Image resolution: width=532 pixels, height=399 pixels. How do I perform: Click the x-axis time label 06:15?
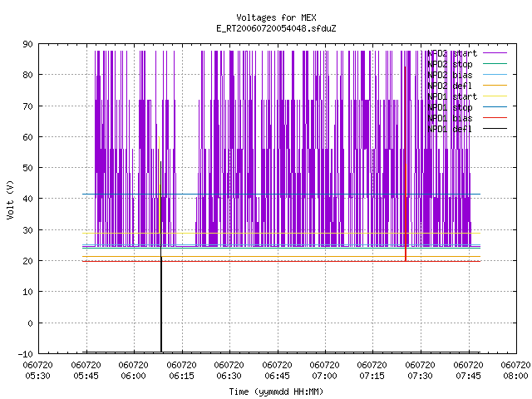click(x=181, y=376)
